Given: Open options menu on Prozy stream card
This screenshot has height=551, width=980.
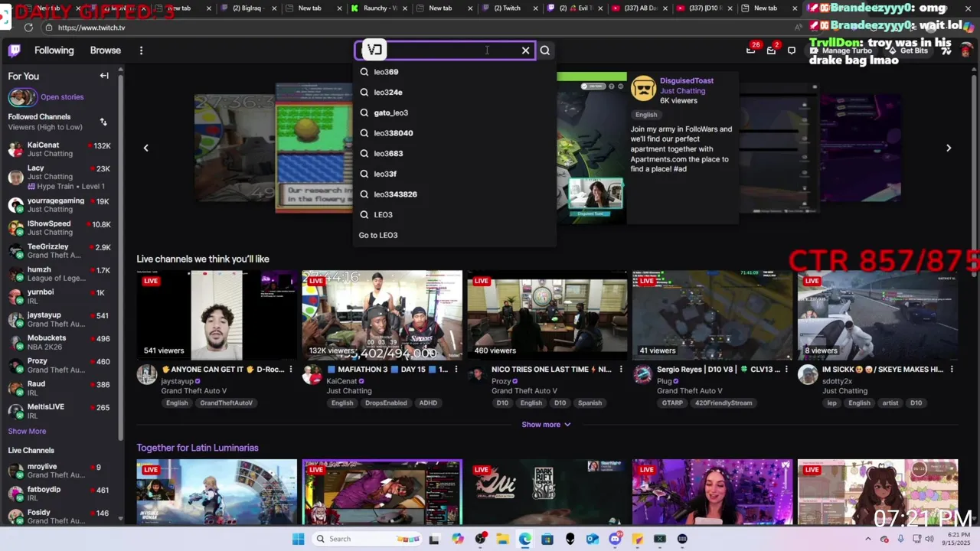Looking at the screenshot, I should (621, 370).
